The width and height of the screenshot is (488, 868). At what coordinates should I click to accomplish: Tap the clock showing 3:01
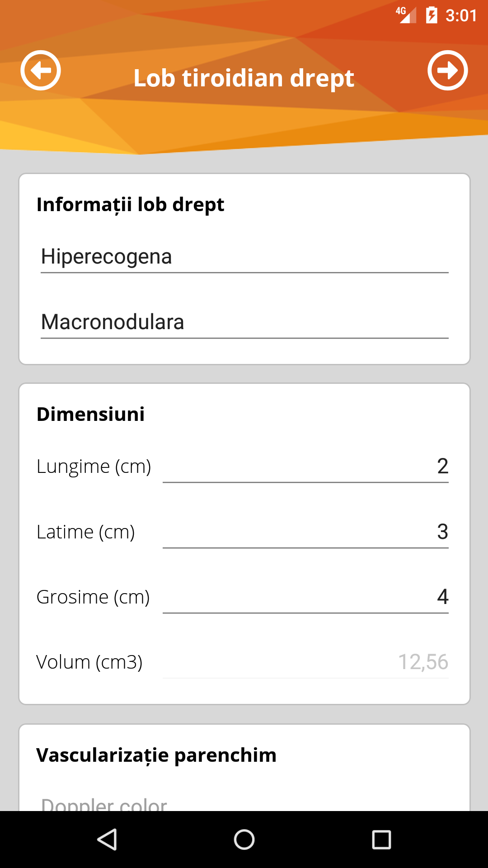point(461,16)
